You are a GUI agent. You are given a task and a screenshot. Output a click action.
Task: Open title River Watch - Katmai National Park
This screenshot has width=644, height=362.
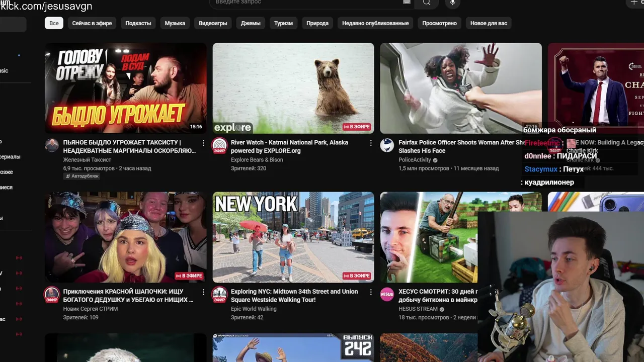point(289,146)
